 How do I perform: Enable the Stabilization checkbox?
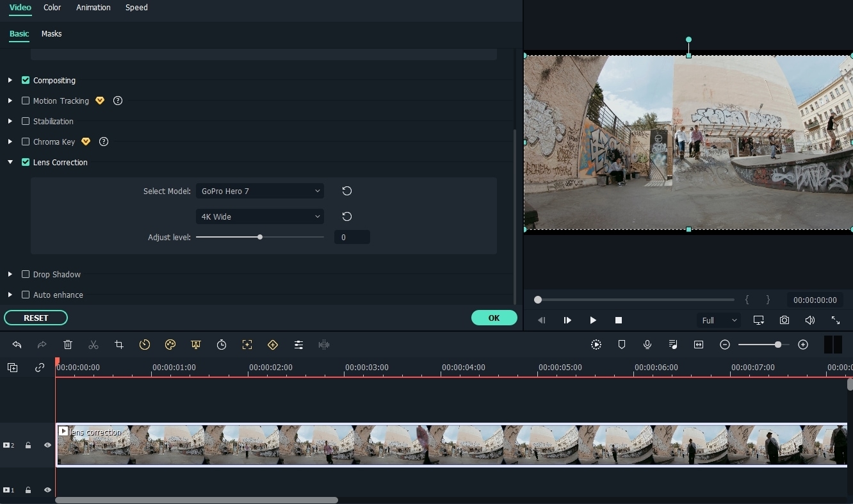[x=26, y=121]
